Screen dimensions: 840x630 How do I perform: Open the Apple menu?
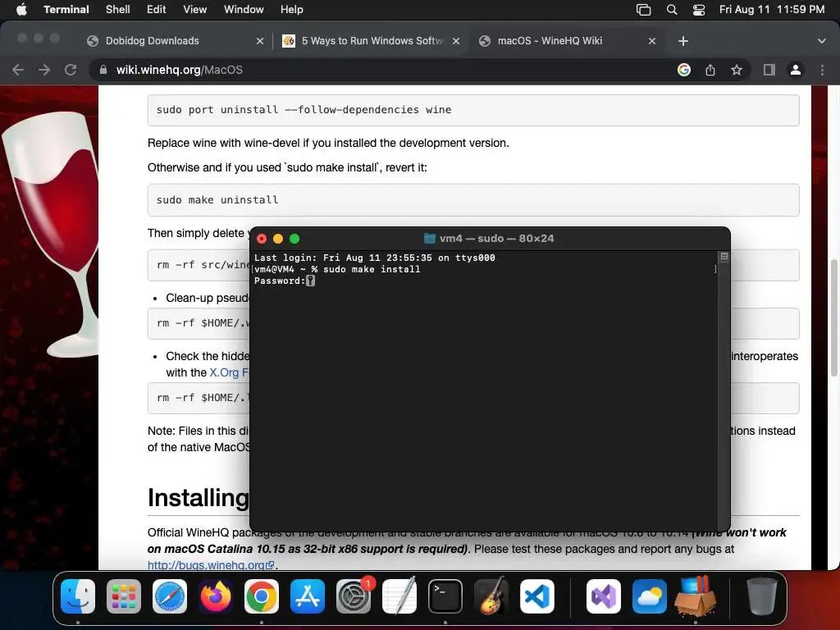point(21,10)
